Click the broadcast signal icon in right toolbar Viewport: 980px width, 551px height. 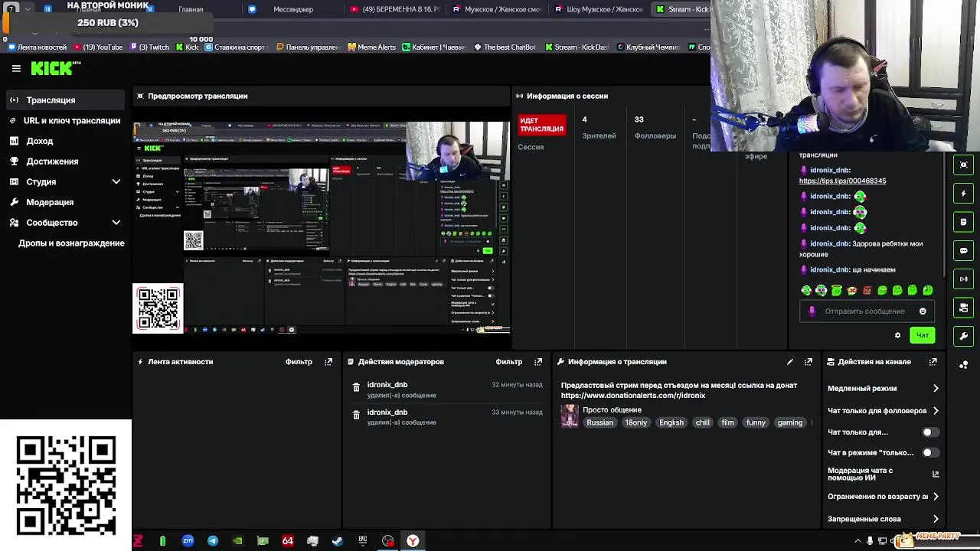click(x=964, y=279)
